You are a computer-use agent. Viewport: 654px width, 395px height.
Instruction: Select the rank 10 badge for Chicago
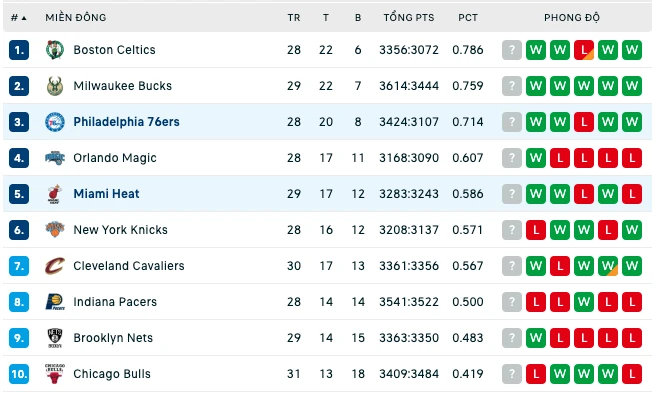(19, 374)
